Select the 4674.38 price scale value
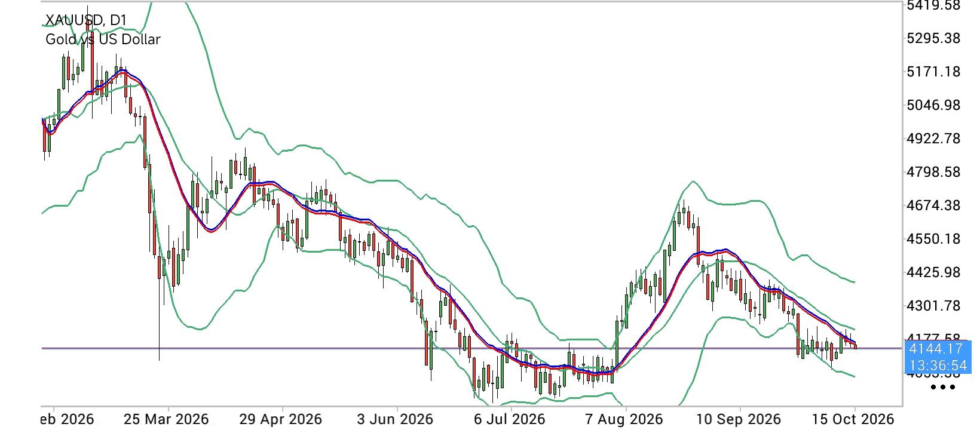The width and height of the screenshot is (980, 430). (933, 205)
